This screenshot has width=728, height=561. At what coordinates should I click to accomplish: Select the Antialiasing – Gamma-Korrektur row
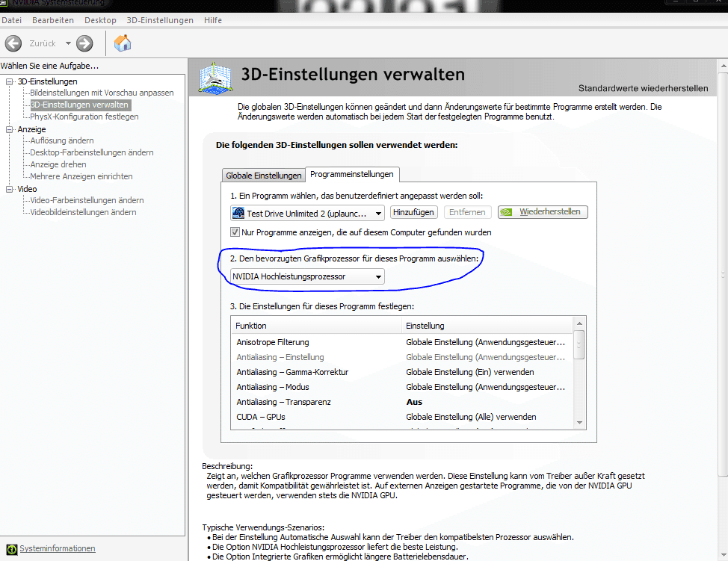click(x=401, y=372)
